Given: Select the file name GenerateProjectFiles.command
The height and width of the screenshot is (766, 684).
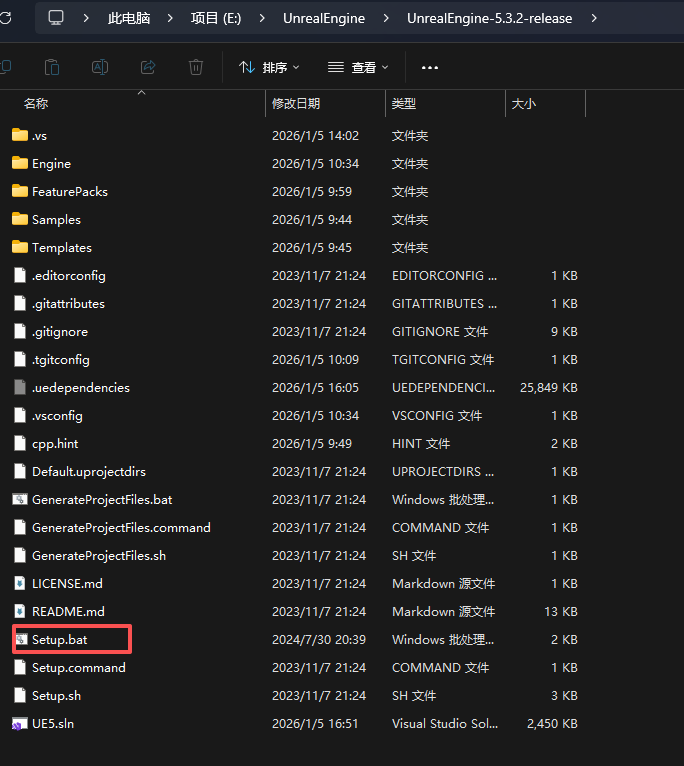Looking at the screenshot, I should tap(121, 528).
